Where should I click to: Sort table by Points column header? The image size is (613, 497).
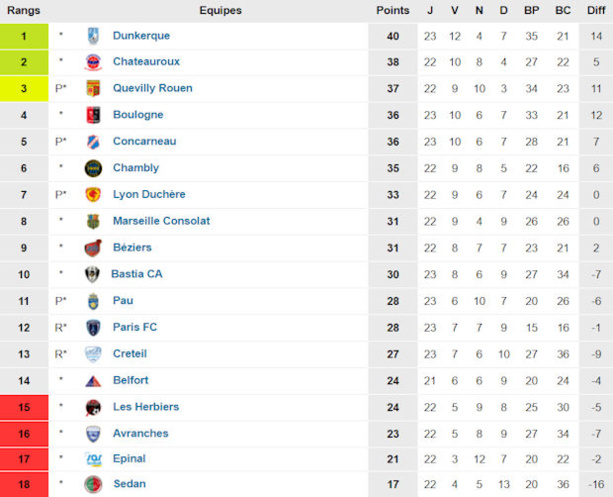pos(392,10)
